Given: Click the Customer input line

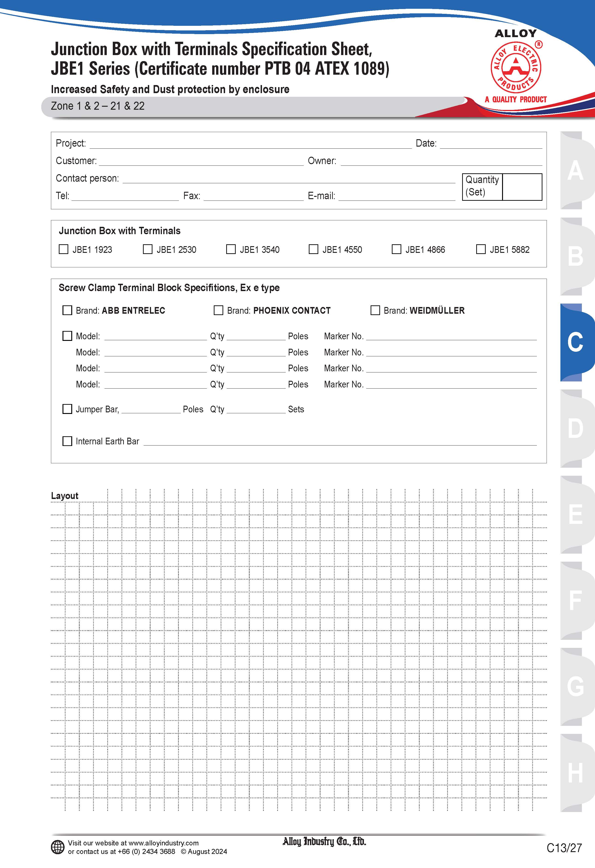Looking at the screenshot, I should (x=202, y=161).
